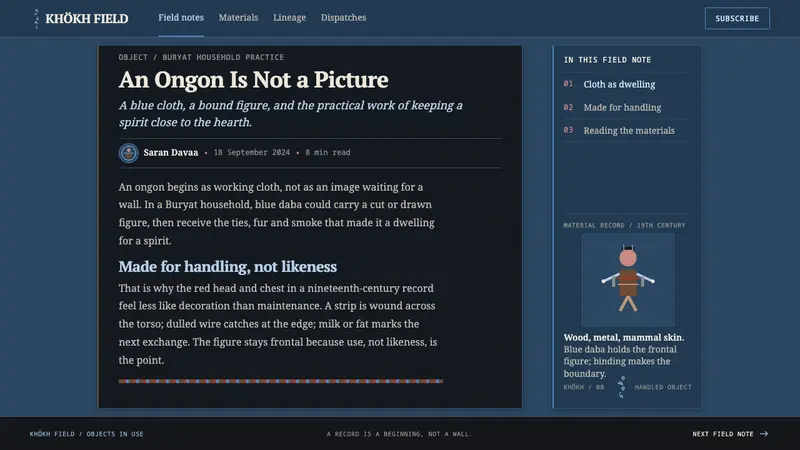Open the Next Field Note link
The height and width of the screenshot is (450, 800).
point(730,434)
